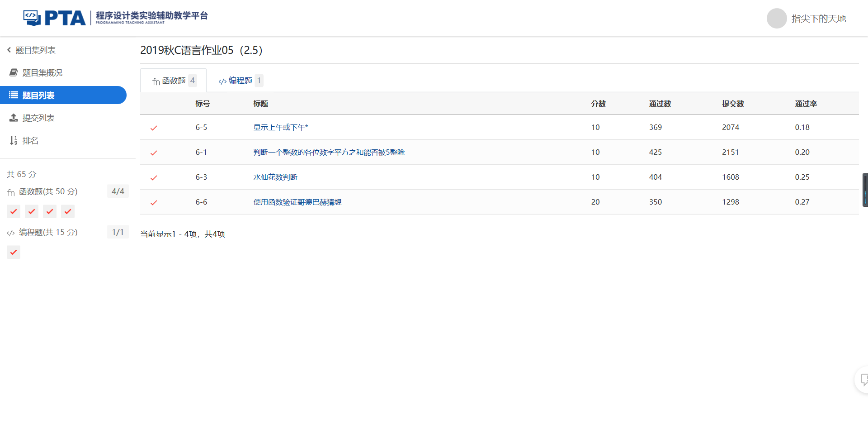The image size is (868, 425).
Task: Open 排名 in sidebar
Action: pyautogui.click(x=30, y=140)
